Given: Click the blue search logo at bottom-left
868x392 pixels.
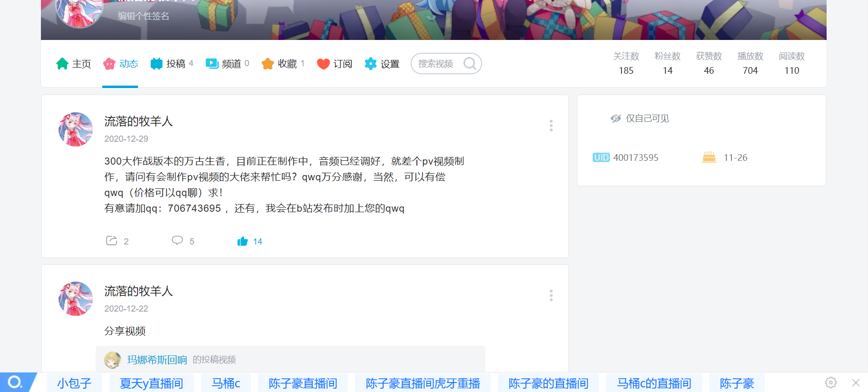Looking at the screenshot, I should click(15, 382).
